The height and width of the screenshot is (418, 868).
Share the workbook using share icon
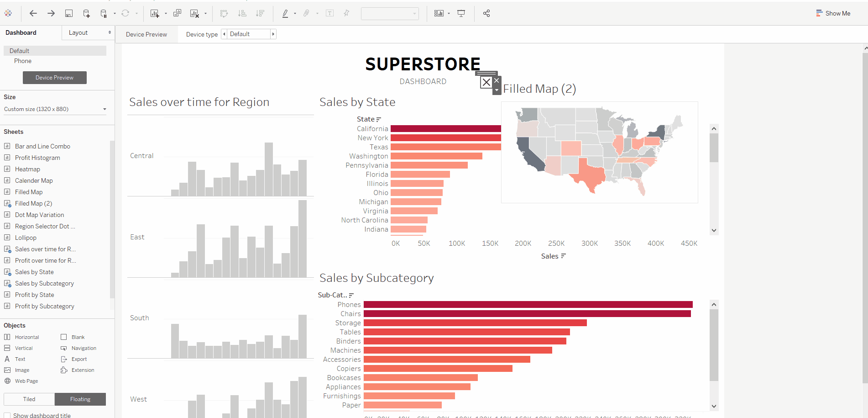pyautogui.click(x=486, y=13)
